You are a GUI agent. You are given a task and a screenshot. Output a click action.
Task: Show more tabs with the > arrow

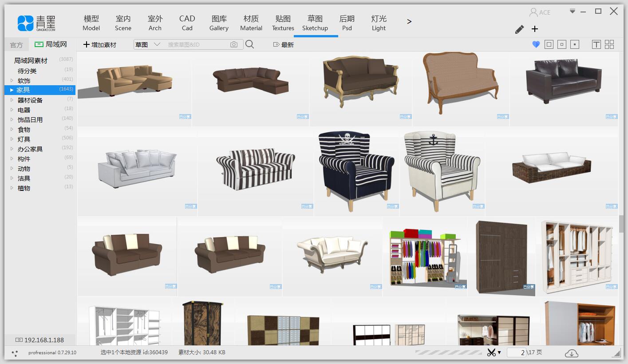(409, 21)
